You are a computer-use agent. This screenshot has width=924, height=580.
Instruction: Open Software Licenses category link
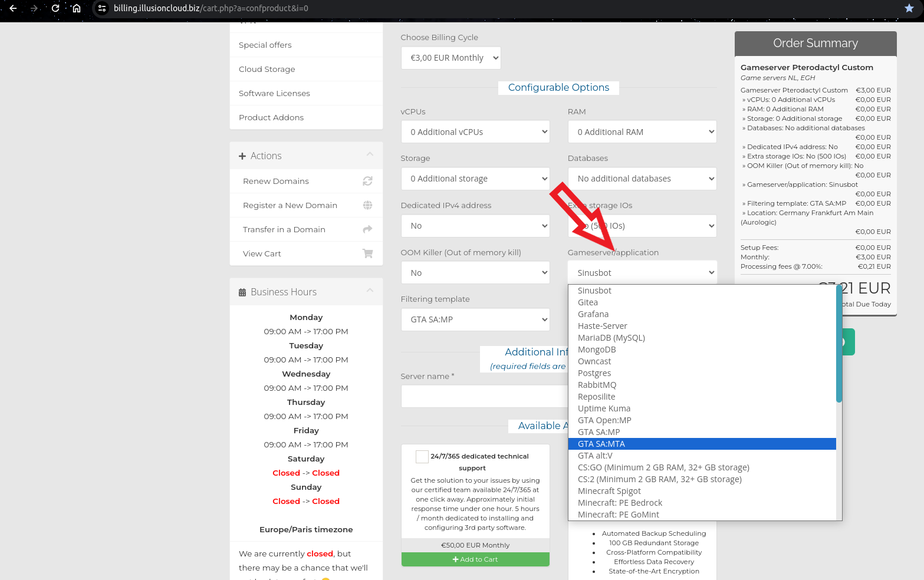point(306,93)
